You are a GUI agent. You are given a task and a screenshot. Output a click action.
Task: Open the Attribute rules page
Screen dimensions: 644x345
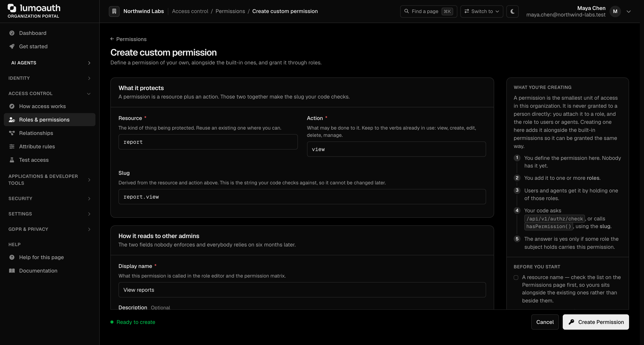49,146
